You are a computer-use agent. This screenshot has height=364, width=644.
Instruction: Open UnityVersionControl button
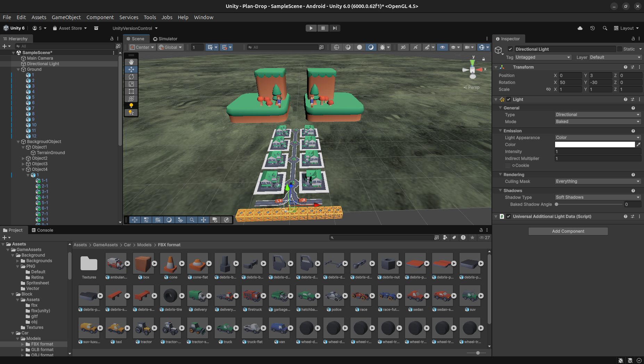point(135,28)
